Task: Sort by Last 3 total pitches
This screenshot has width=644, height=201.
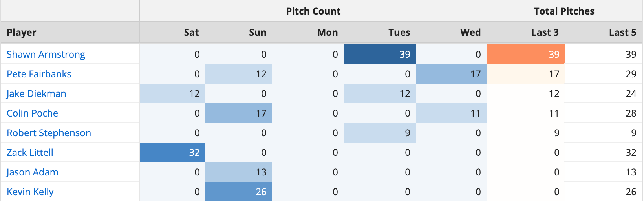Action: pyautogui.click(x=545, y=32)
